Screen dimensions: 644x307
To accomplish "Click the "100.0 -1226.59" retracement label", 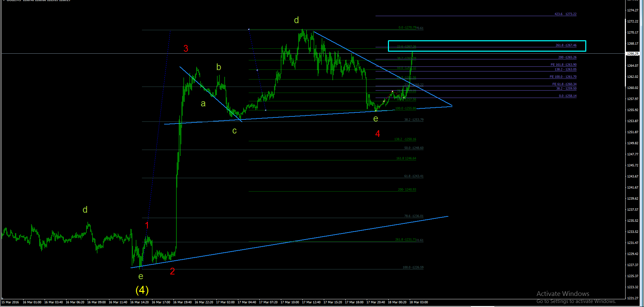I will (x=413, y=267).
